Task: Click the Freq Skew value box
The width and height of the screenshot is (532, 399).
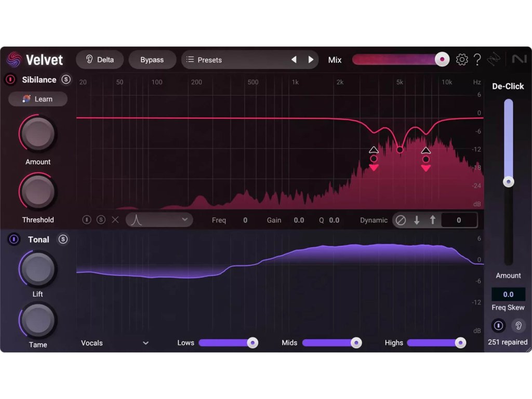Action: pos(508,294)
